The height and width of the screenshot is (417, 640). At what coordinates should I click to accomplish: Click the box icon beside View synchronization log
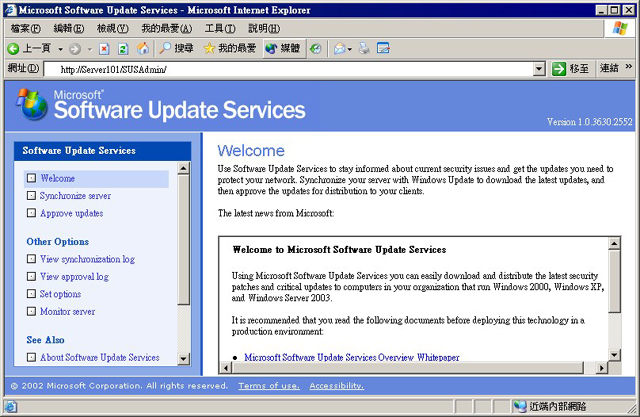pyautogui.click(x=31, y=259)
